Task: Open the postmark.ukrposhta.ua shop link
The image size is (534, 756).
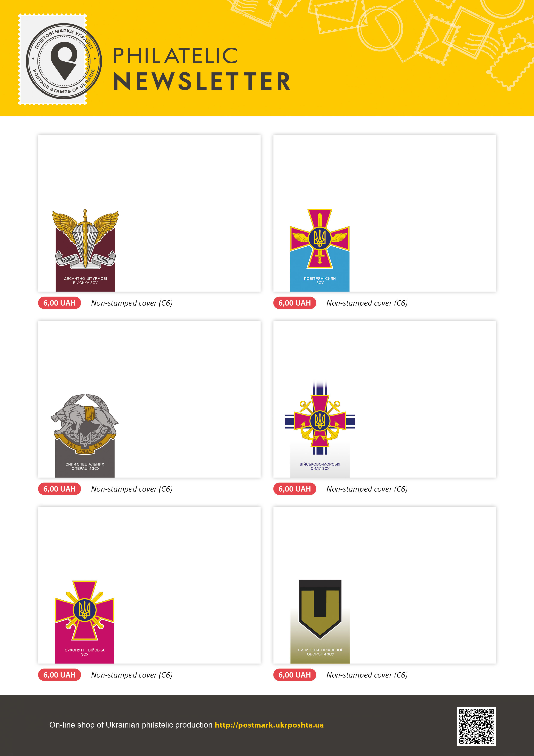Action: 269,725
